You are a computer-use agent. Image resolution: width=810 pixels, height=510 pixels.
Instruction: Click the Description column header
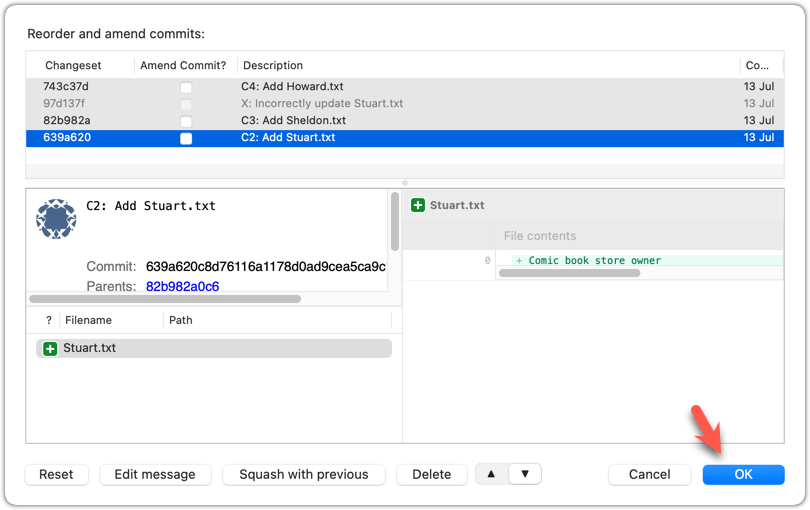point(273,65)
